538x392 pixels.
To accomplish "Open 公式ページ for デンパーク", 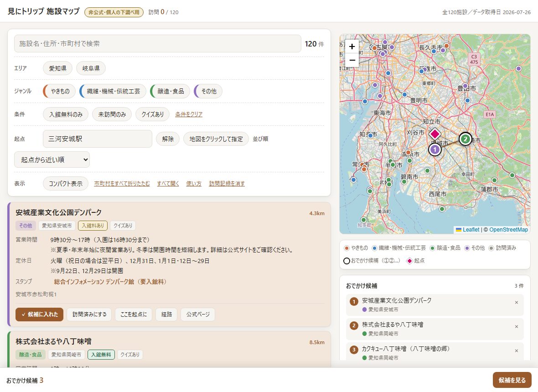I will coord(198,314).
